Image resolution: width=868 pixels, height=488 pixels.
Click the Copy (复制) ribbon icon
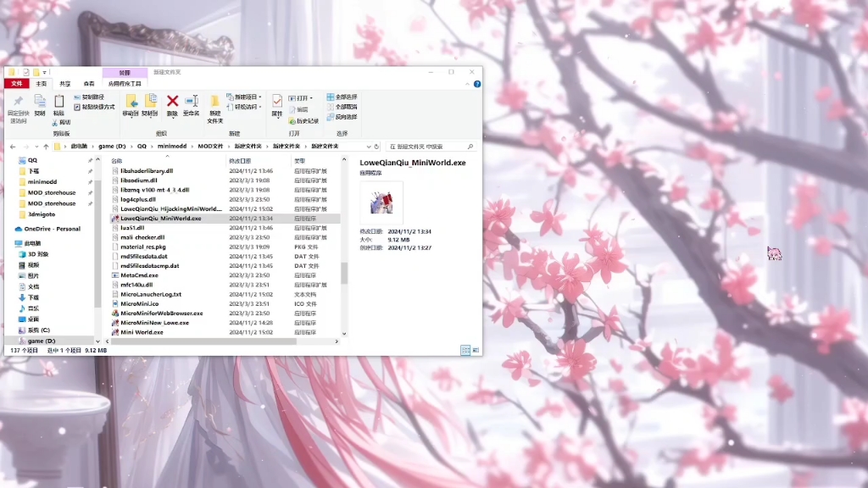40,101
